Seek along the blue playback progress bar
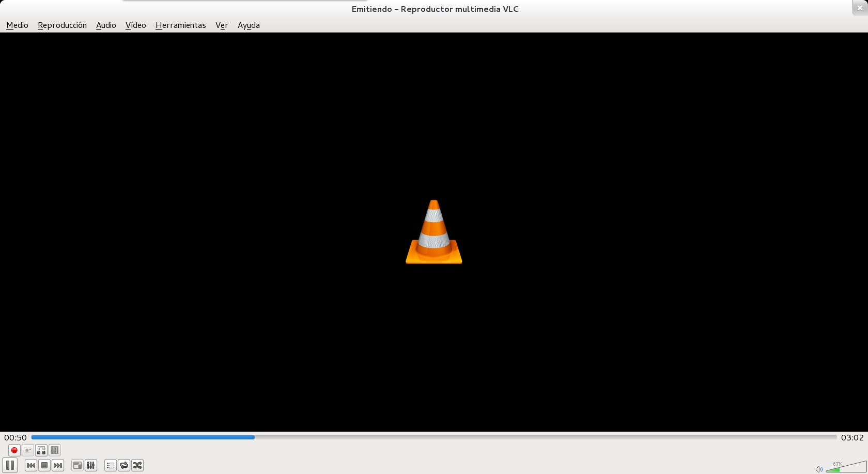Viewport: 868px width, 474px height. point(434,437)
